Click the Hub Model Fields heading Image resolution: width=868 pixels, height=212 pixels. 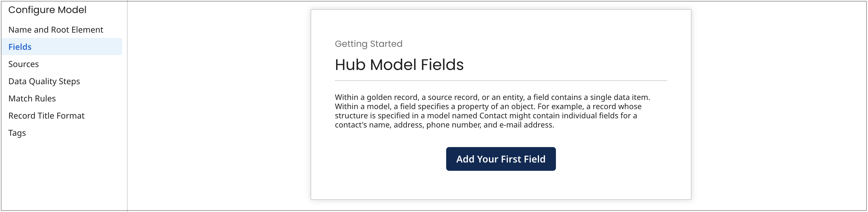pos(399,64)
